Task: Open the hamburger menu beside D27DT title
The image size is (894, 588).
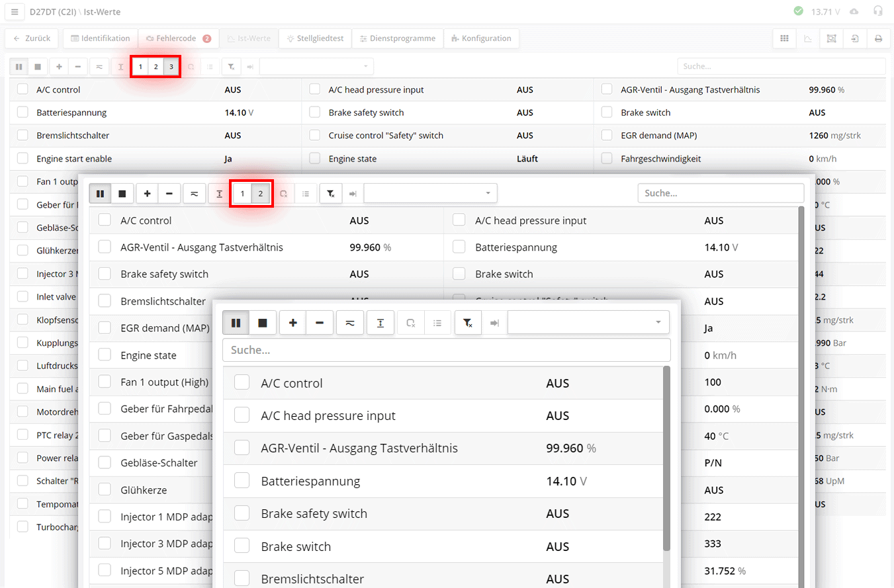Action: (15, 12)
